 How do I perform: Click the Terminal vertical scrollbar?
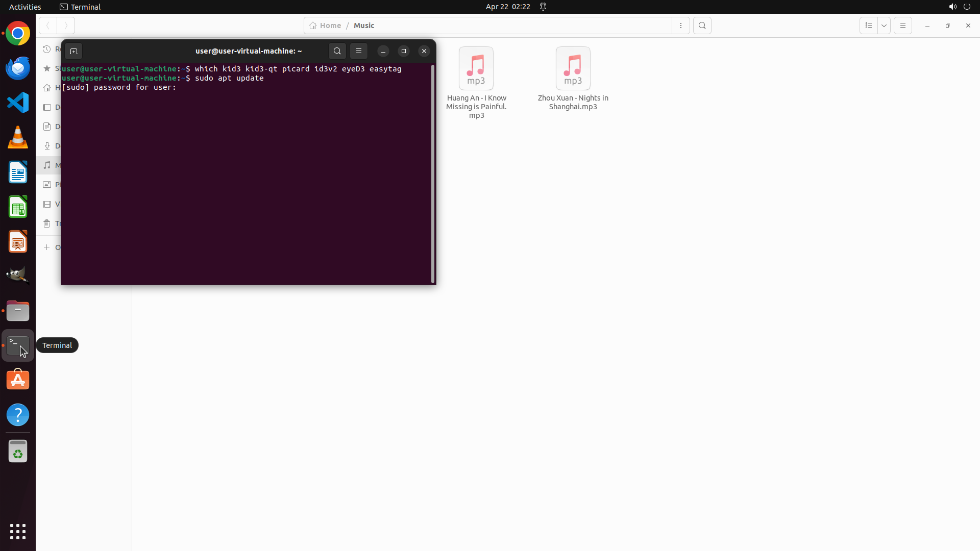[x=433, y=173]
